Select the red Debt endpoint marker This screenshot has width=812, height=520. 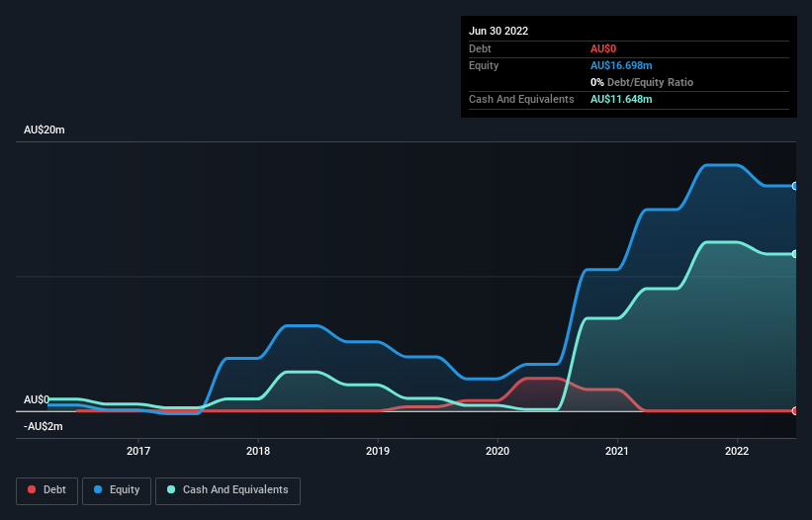point(795,411)
